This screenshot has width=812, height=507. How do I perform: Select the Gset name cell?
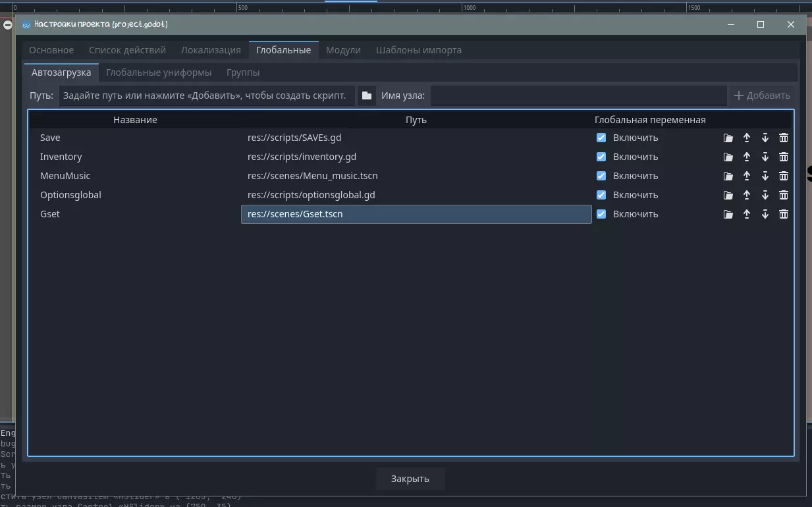(135, 214)
